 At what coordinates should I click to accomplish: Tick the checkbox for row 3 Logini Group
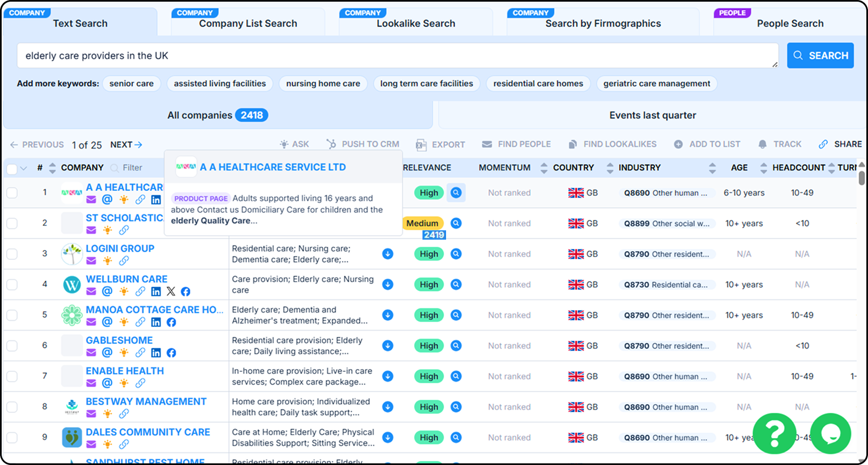point(12,254)
